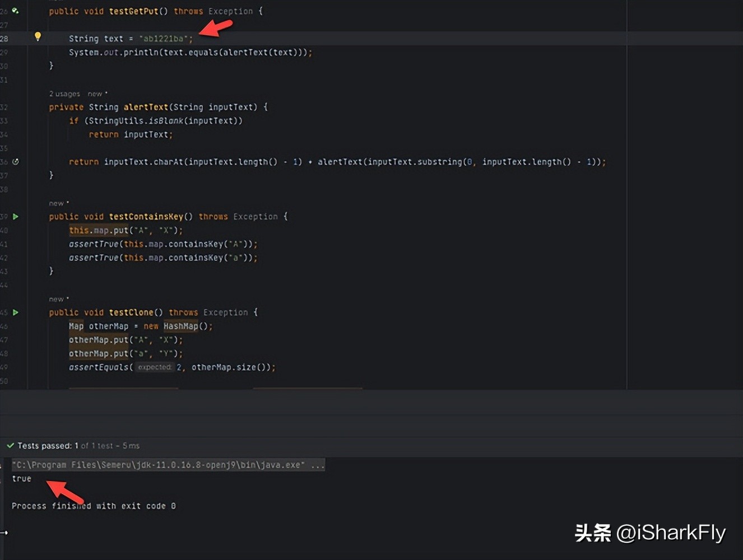Image resolution: width=743 pixels, height=560 pixels.
Task: Toggle a breakpoint in the gutter at line 47
Action: pos(28,339)
